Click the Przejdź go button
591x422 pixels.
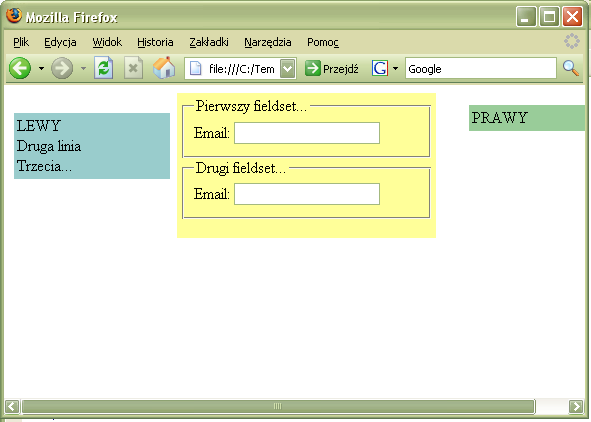coord(332,69)
